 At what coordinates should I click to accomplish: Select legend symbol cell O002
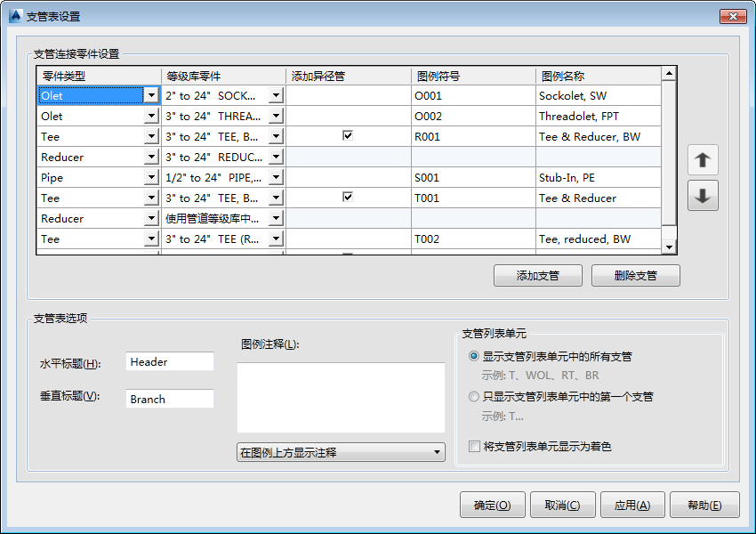pos(473,116)
